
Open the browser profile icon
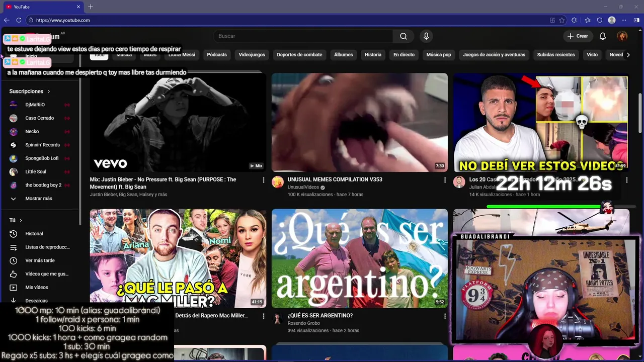tap(612, 20)
